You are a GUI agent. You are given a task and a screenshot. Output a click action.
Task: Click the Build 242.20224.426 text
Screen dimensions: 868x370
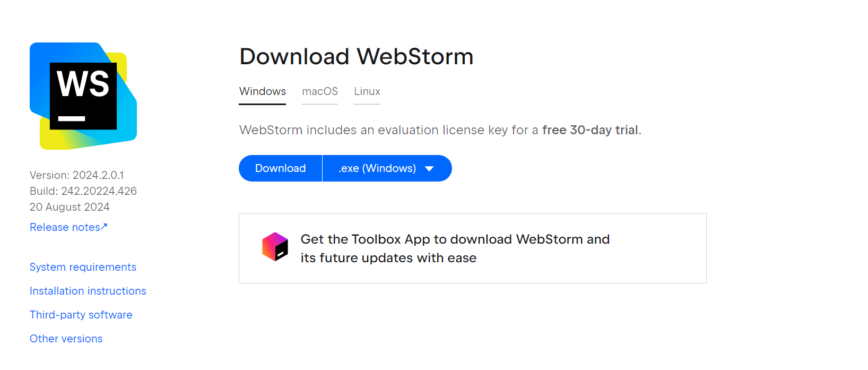pyautogui.click(x=83, y=191)
